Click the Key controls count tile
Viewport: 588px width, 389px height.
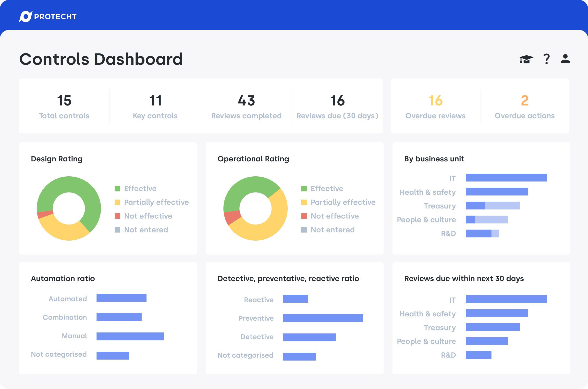coord(155,106)
